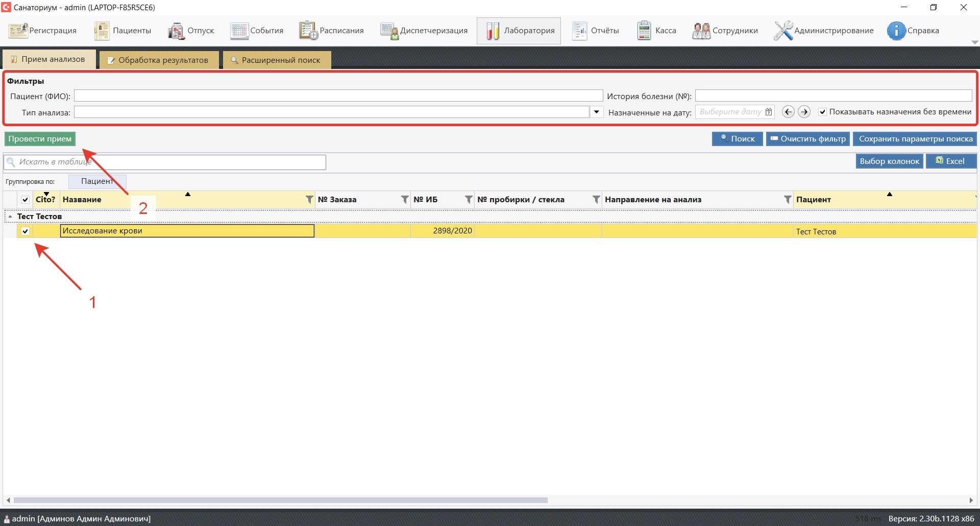Open the Тип анализа dropdown
Screen dimensions: 980x526
coord(596,112)
